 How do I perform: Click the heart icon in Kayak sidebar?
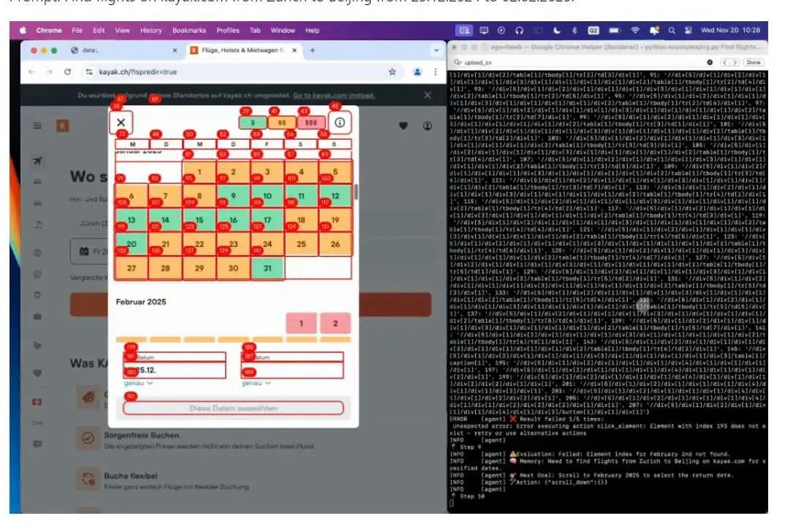pyautogui.click(x=37, y=373)
